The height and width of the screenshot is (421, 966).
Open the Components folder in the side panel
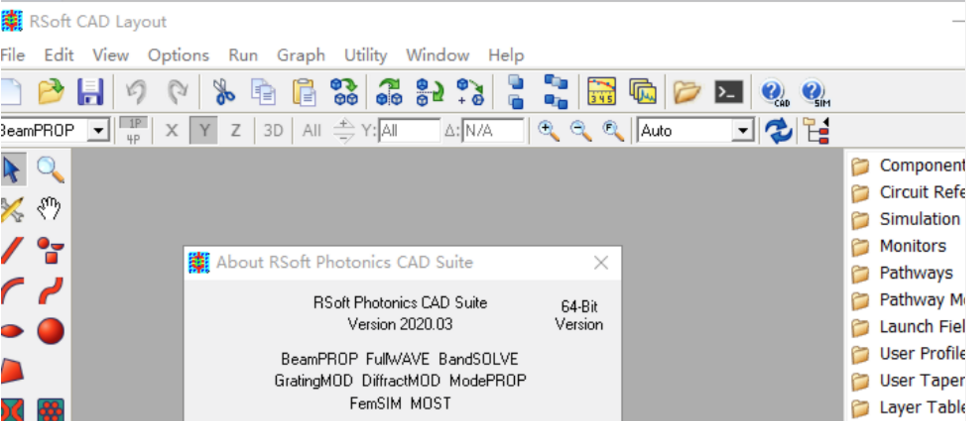point(907,165)
